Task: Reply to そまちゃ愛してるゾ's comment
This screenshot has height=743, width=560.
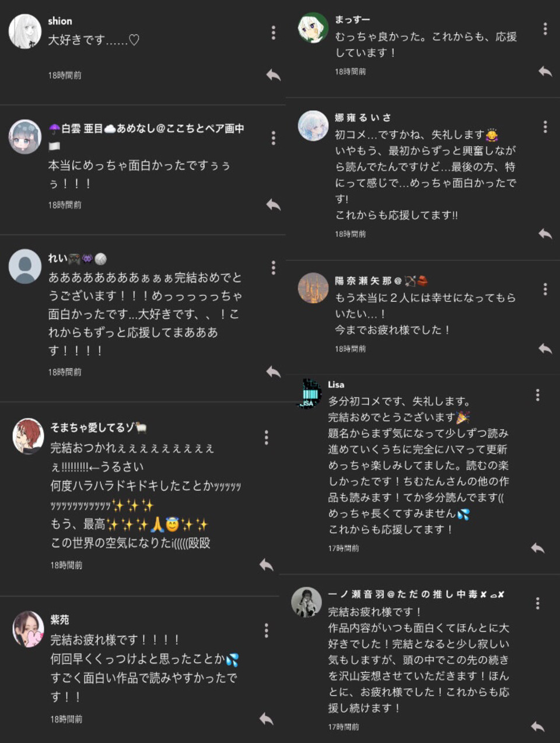Action: [267, 565]
